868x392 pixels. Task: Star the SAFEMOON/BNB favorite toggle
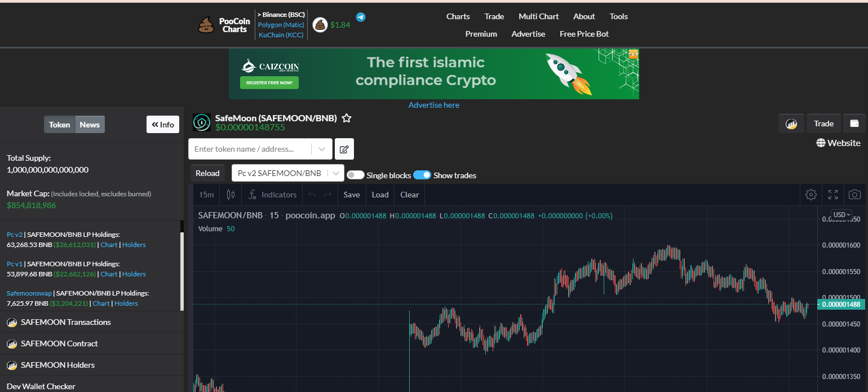tap(346, 118)
